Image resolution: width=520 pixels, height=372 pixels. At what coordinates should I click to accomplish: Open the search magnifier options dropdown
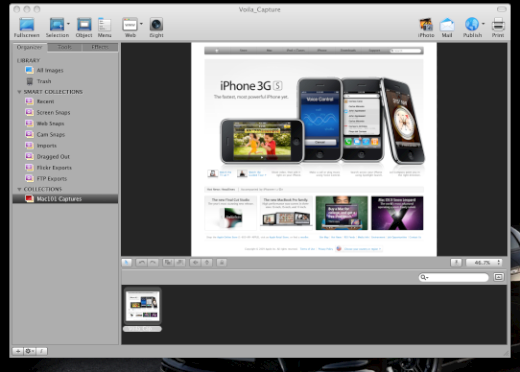[424, 277]
